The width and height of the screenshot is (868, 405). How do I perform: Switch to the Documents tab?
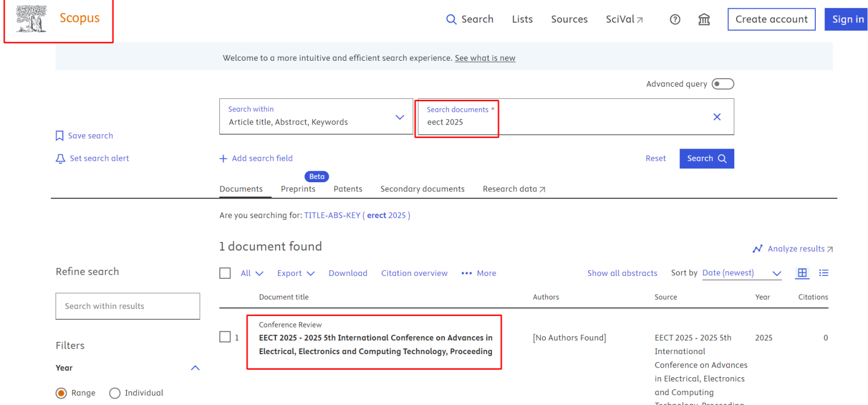(241, 189)
